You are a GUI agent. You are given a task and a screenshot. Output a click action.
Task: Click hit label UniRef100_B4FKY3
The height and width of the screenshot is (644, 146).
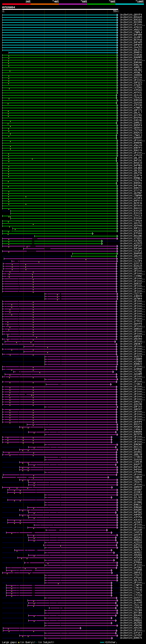tap(131, 201)
